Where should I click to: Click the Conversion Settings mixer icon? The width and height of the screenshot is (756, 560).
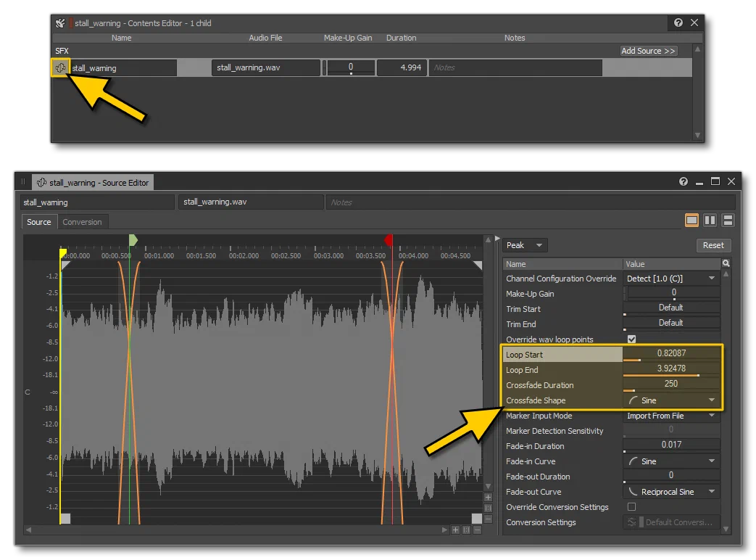point(631,522)
